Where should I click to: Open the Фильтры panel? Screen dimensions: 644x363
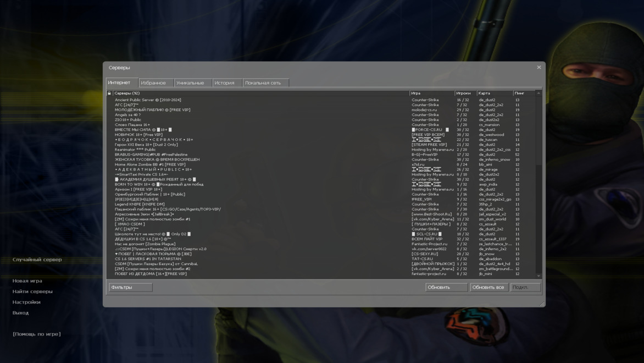pos(131,287)
